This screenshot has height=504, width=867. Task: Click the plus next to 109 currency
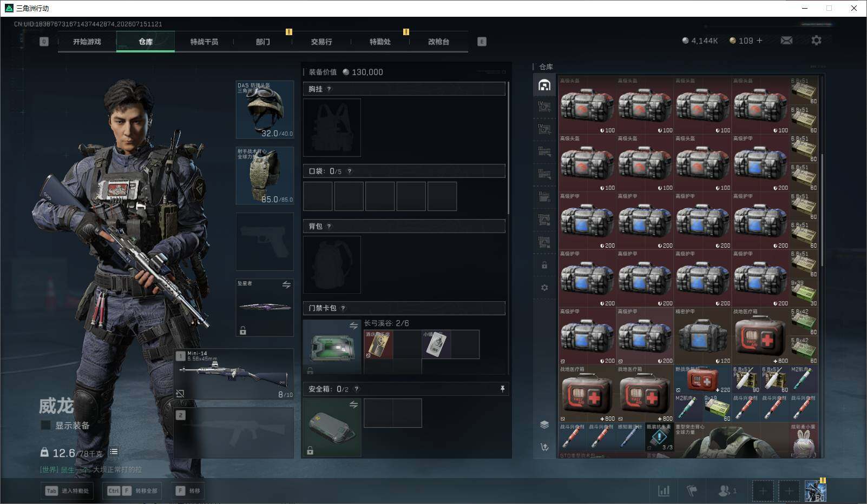point(759,41)
